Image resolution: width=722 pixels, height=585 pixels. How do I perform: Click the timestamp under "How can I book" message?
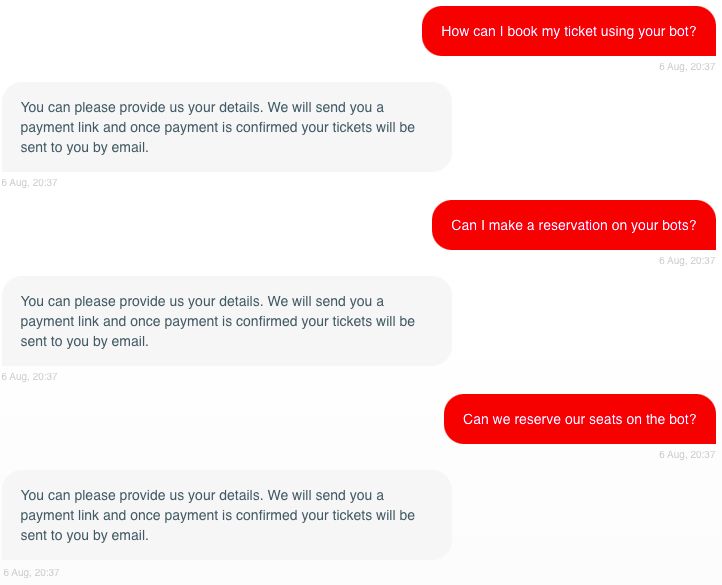(687, 67)
